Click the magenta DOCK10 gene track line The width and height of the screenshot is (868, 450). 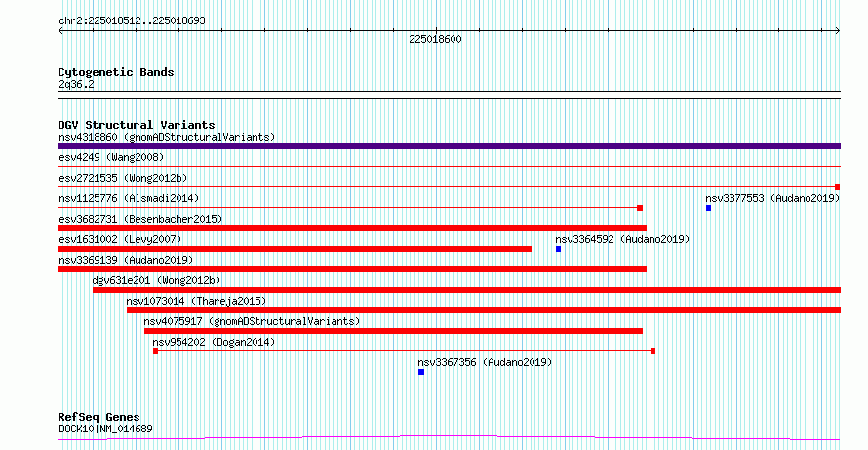[x=449, y=438]
